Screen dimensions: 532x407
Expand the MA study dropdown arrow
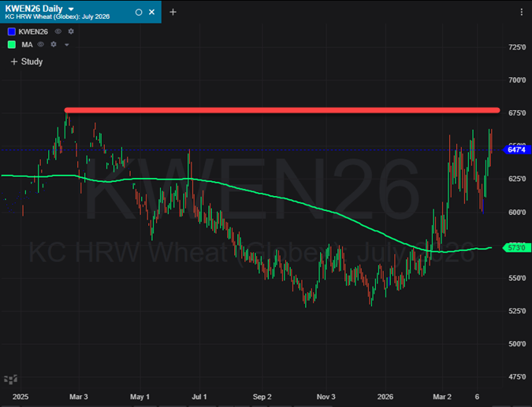coord(67,45)
